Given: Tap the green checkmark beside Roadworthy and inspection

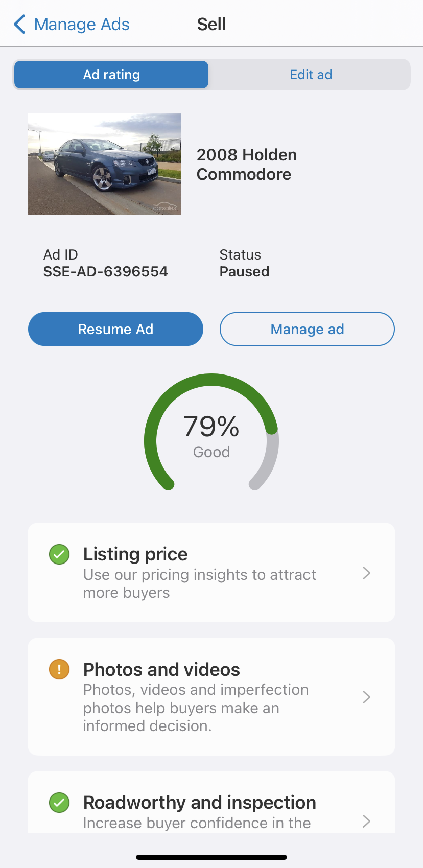Looking at the screenshot, I should (x=59, y=803).
